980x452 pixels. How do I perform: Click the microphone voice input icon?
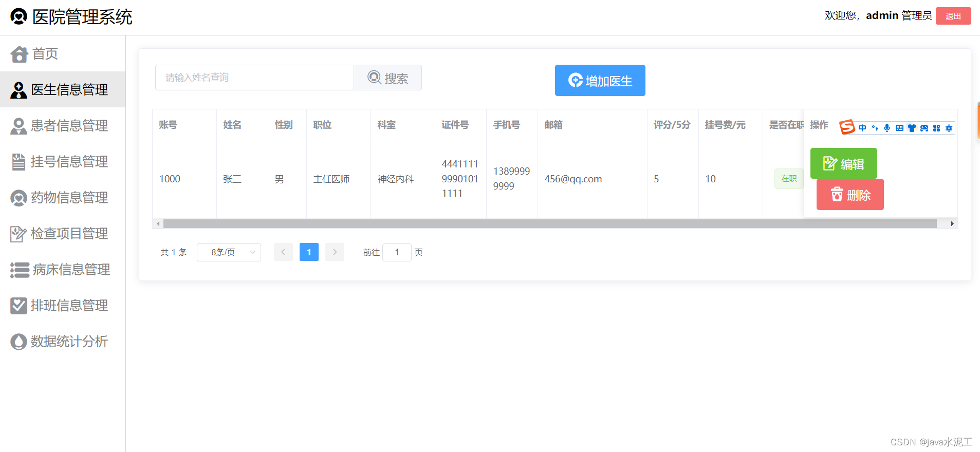[887, 128]
